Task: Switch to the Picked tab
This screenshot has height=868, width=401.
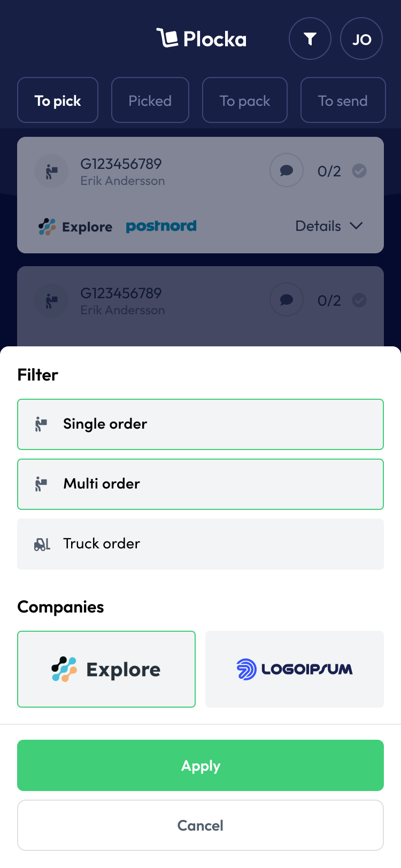Action: [x=150, y=100]
